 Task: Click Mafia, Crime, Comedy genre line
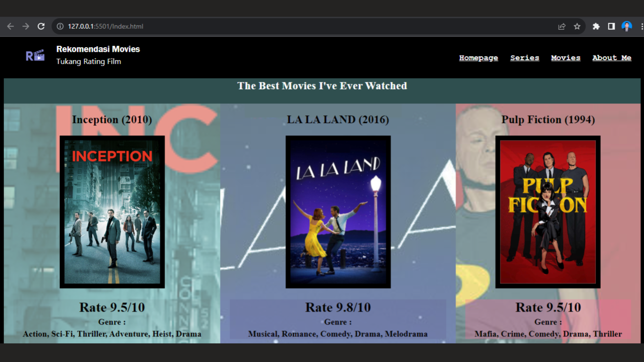tap(548, 334)
